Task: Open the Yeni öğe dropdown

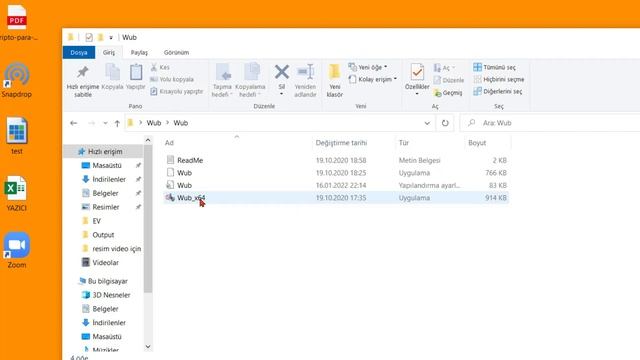Action: (x=368, y=67)
